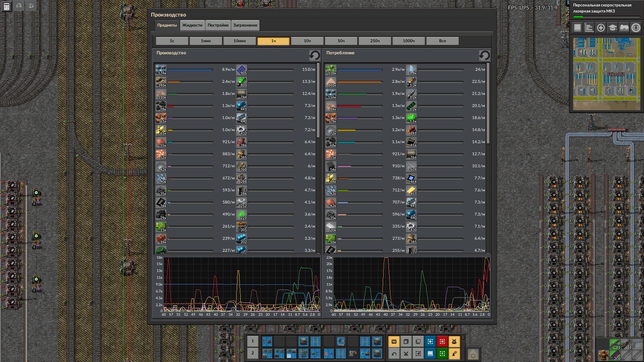The height and width of the screenshot is (362, 644).
Task: Click the 1.5к/м red consumption bar
Action: (360, 106)
